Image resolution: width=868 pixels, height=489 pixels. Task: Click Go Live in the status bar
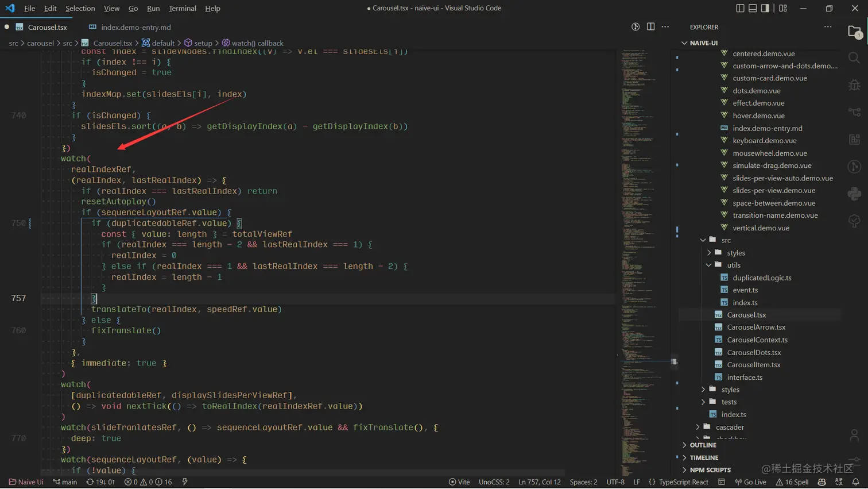point(750,482)
